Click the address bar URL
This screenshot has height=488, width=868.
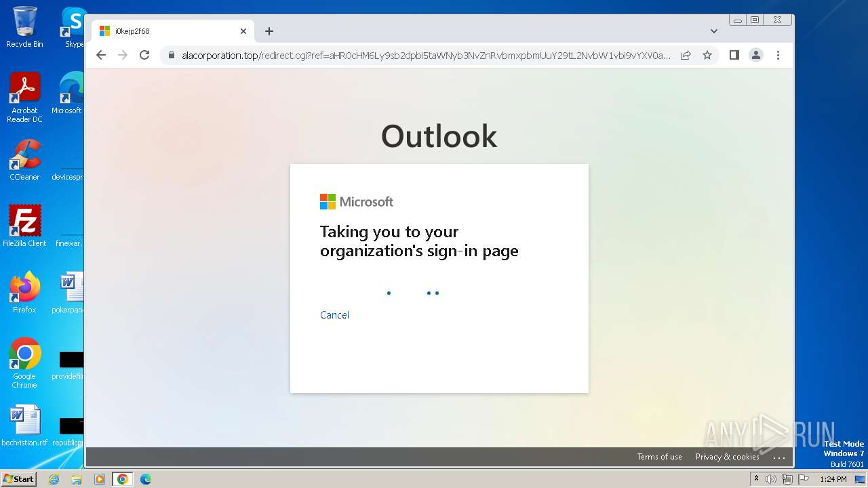click(426, 56)
